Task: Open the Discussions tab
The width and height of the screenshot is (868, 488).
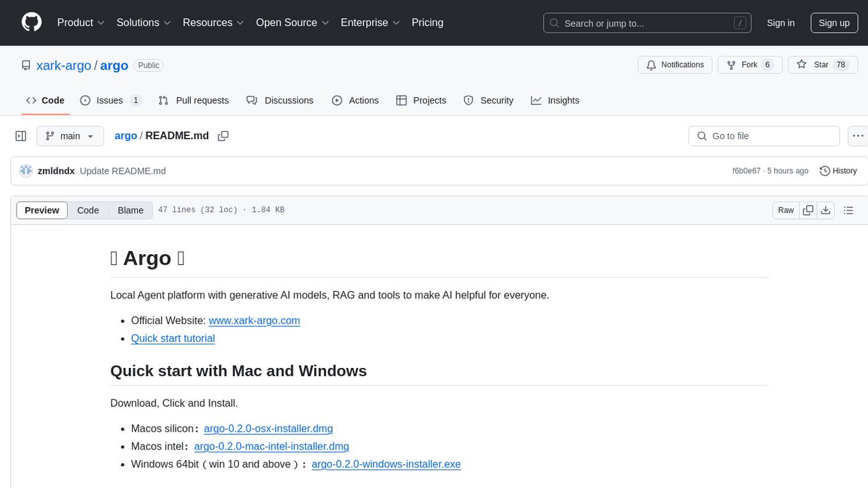Action: pos(280,100)
